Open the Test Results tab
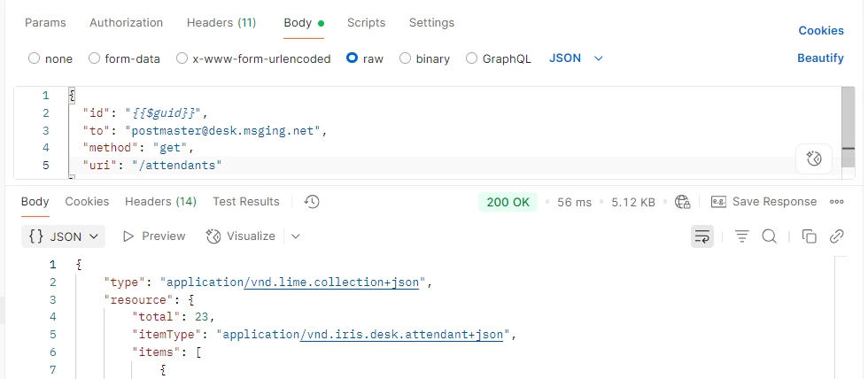The height and width of the screenshot is (379, 868). coord(246,202)
